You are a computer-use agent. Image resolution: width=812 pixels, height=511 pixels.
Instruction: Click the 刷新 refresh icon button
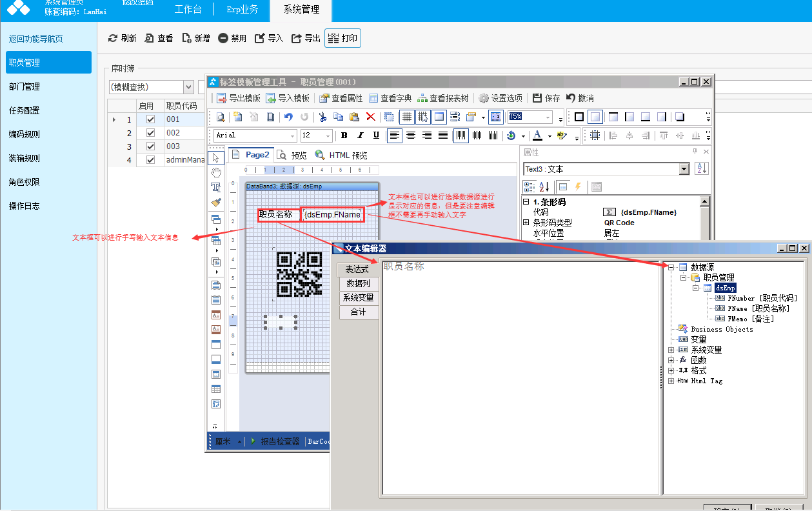click(122, 39)
